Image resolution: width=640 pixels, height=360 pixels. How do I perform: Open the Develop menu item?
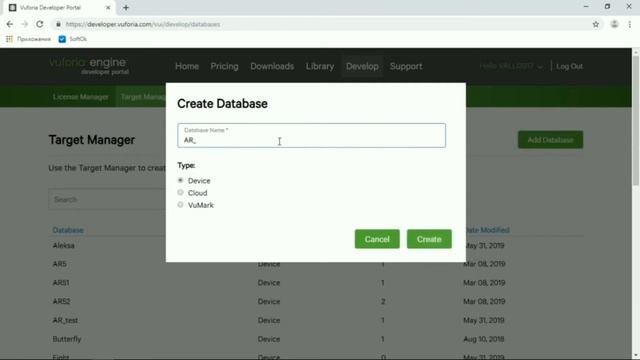coord(362,66)
